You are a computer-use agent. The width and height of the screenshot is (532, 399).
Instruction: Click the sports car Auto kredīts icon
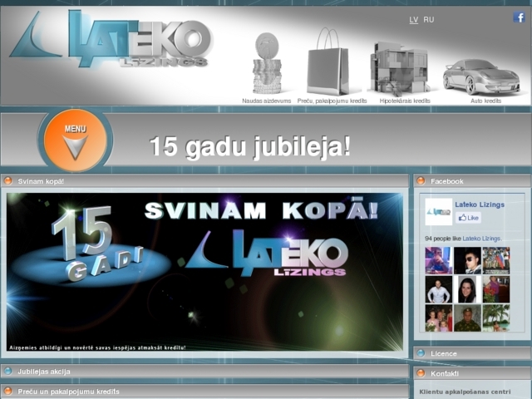(x=481, y=76)
